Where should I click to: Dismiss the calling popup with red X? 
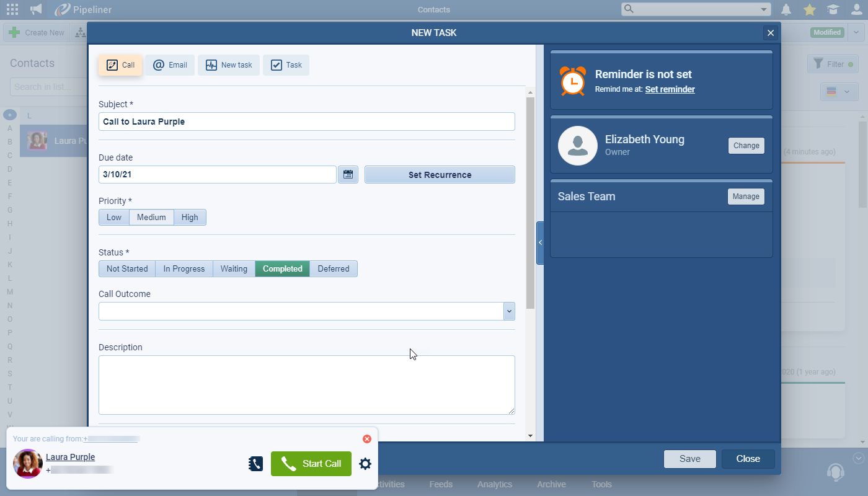tap(366, 439)
